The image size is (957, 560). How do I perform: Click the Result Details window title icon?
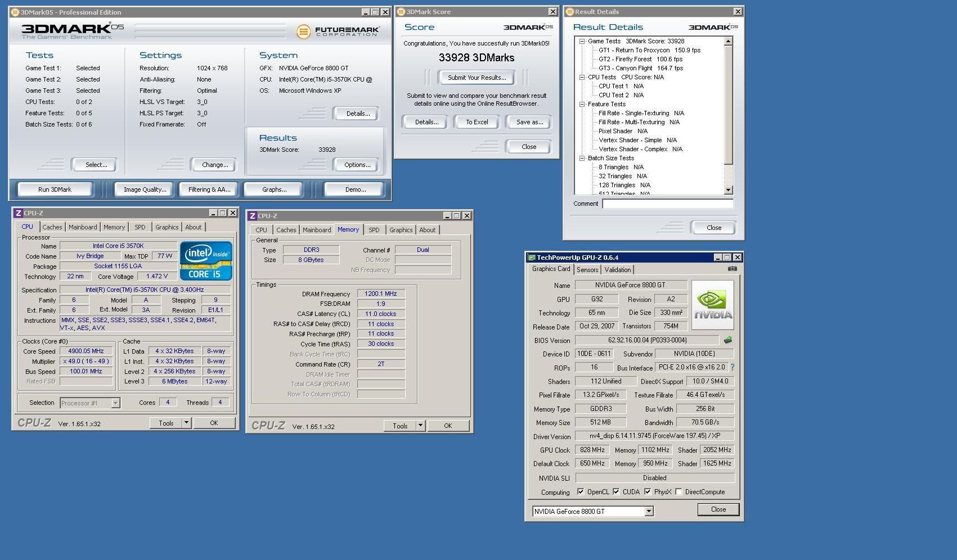click(569, 12)
